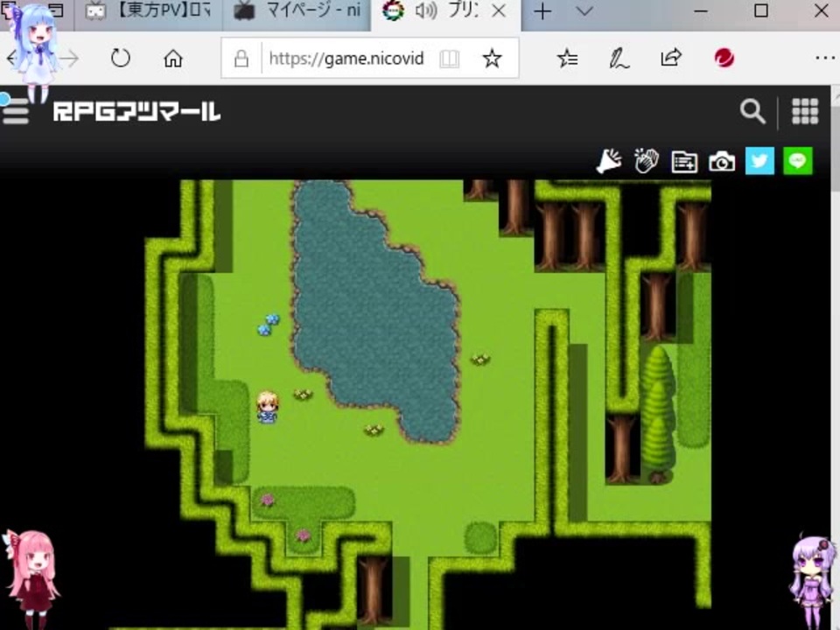Screen dimensions: 840x630
Task: Click the RPGアツマール logo
Action: point(136,111)
